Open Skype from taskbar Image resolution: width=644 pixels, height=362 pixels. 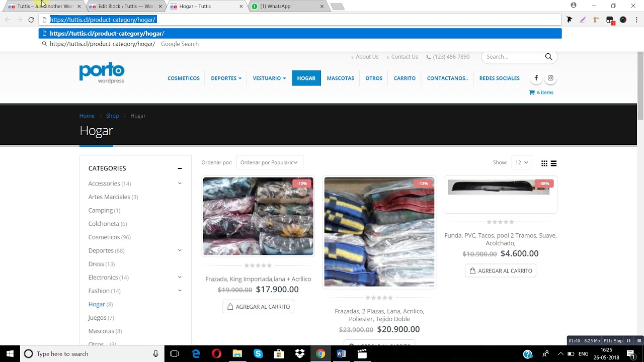click(258, 354)
